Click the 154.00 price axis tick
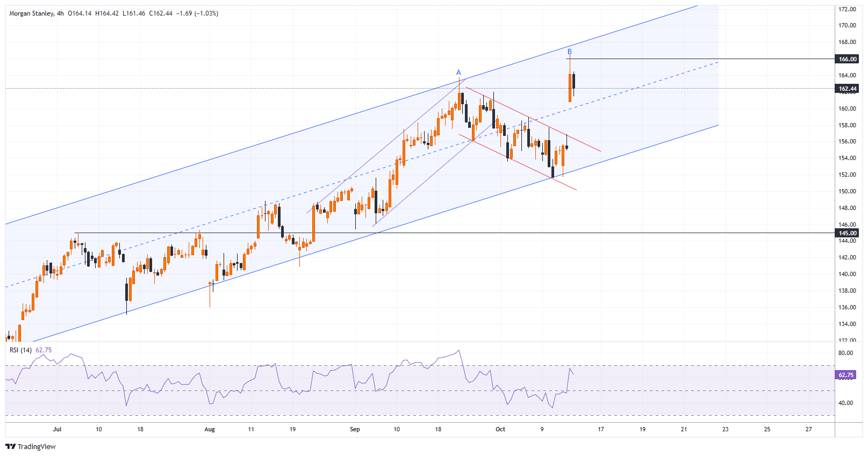 pos(848,158)
